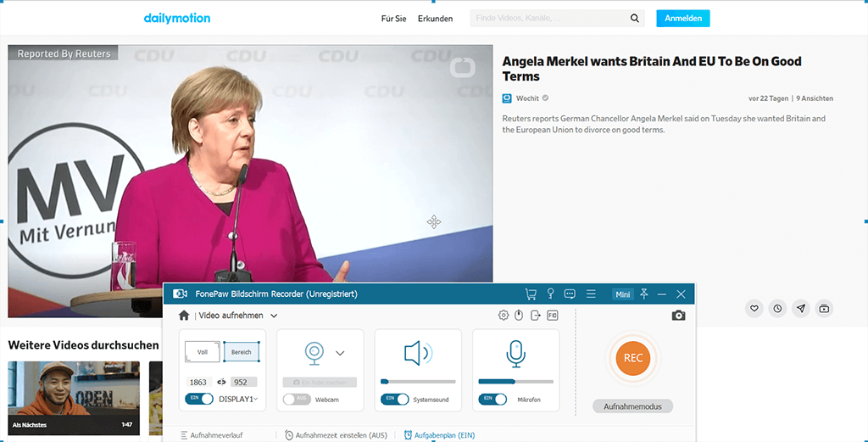The height and width of the screenshot is (442, 868).
Task: Click the key register icon in FonePaw
Action: click(550, 294)
